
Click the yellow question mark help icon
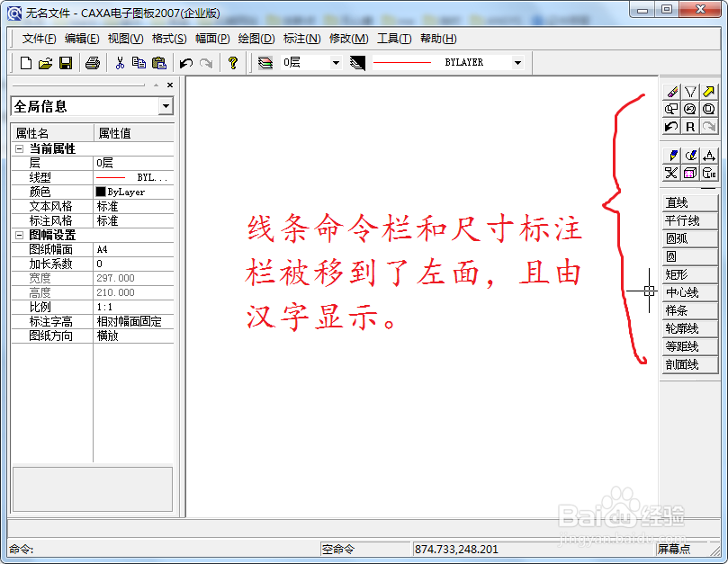[233, 63]
